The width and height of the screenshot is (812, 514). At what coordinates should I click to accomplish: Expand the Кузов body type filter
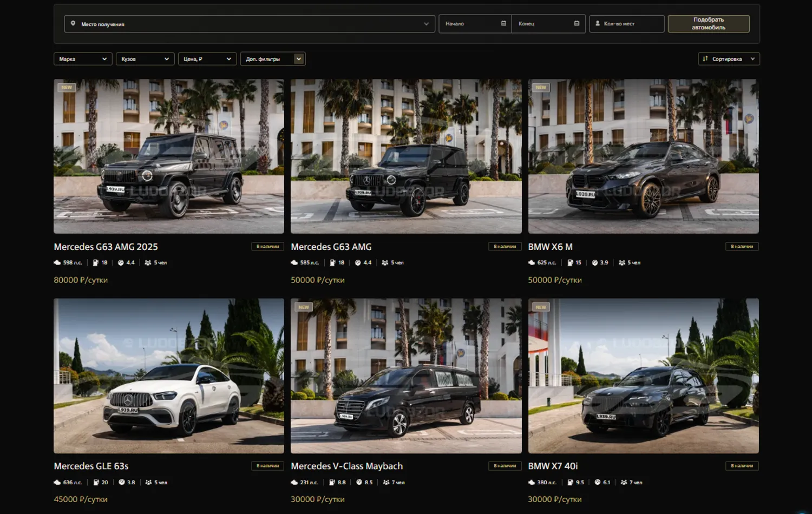[x=145, y=59]
